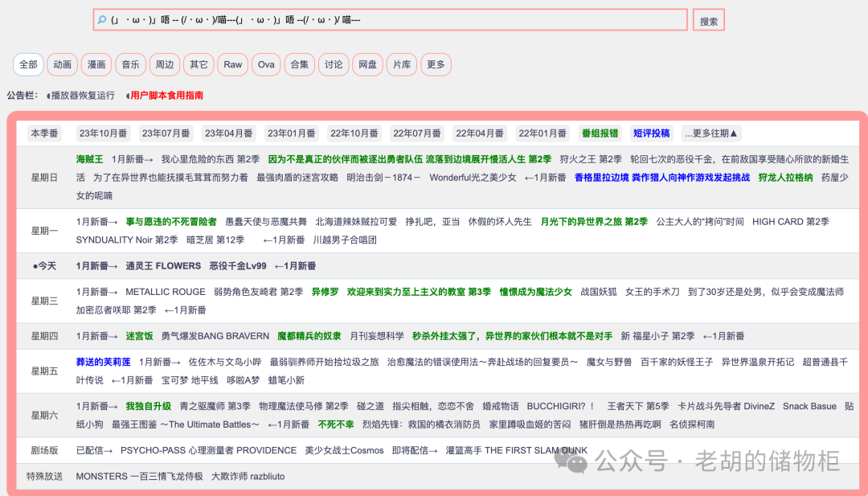The image size is (868, 496).
Task: Select the 其它 category tab
Action: pos(199,65)
